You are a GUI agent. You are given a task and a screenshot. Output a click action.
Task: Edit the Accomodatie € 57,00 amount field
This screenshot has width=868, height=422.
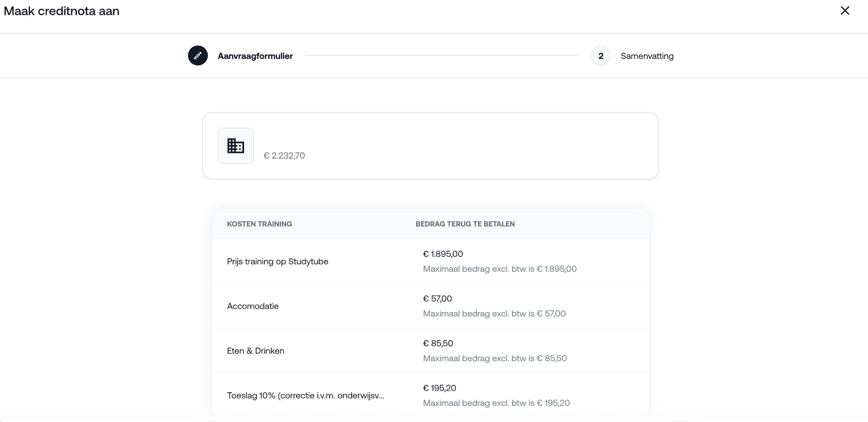coord(437,299)
